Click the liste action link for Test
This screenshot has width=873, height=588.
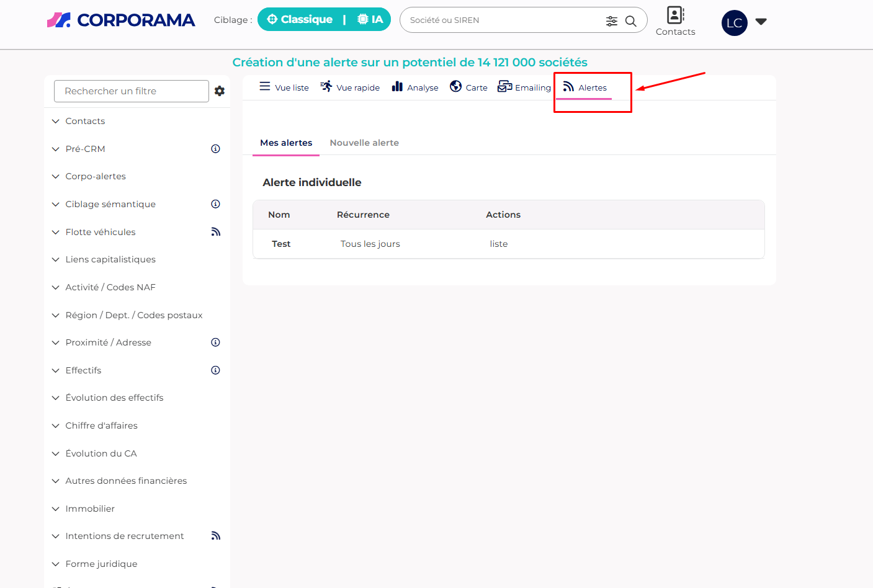(498, 244)
